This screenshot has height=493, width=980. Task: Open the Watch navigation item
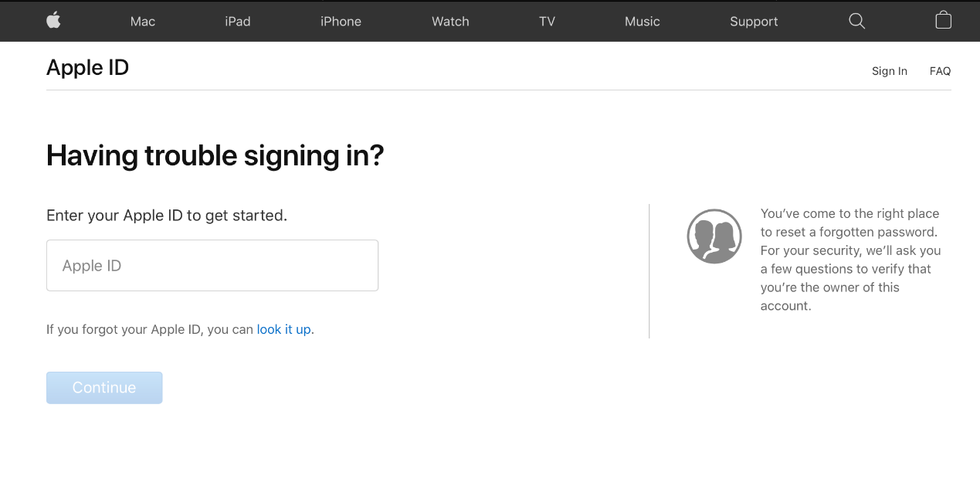pyautogui.click(x=450, y=22)
